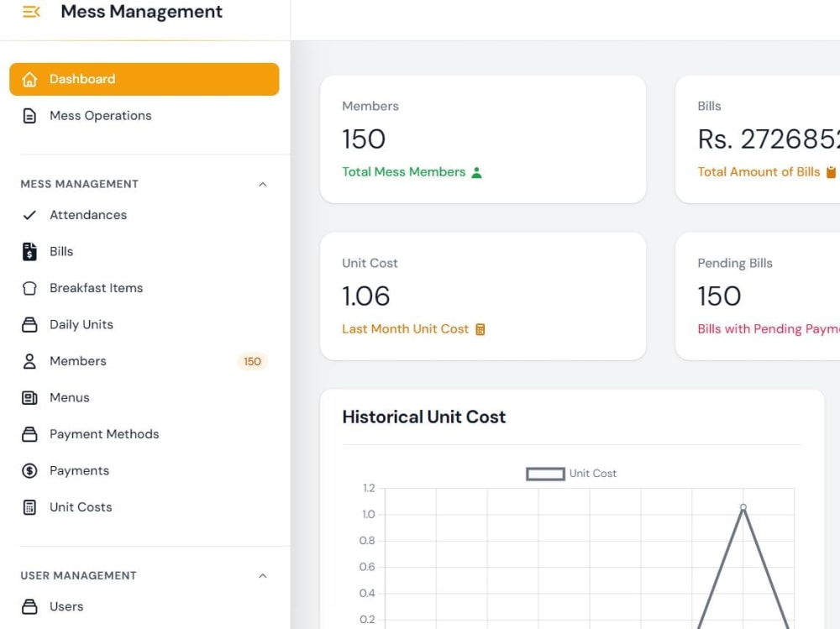Click the Mess Operations document icon
Screen dimensions: 840x629
click(29, 116)
